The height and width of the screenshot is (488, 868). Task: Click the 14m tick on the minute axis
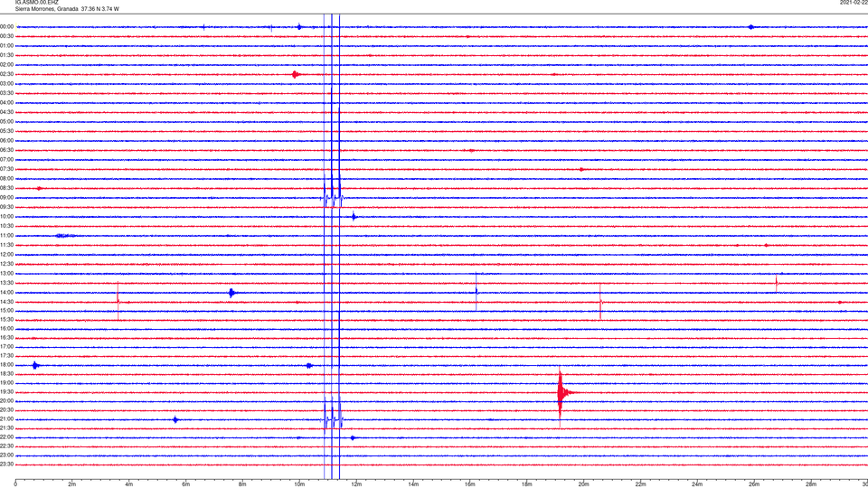[413, 484]
